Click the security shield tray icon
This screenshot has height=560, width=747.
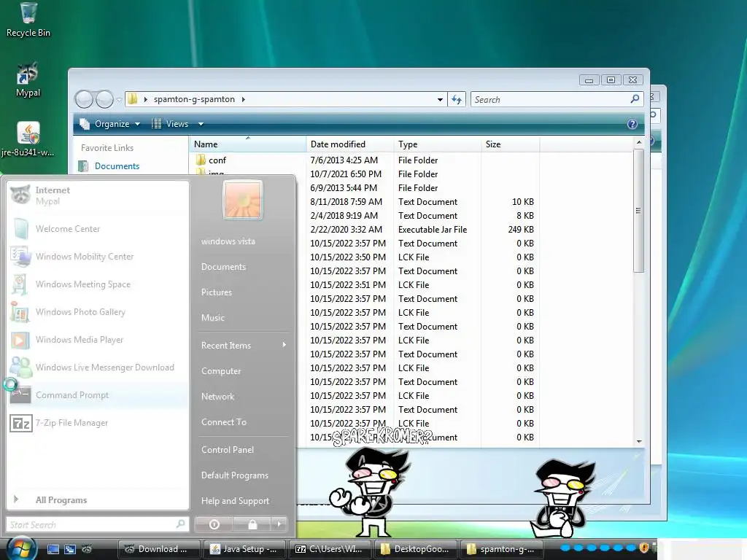644,548
